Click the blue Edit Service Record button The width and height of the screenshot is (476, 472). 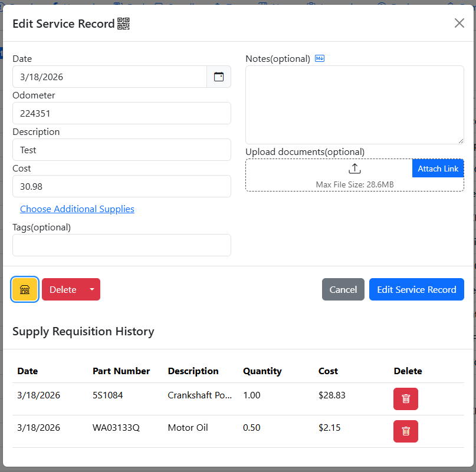(x=416, y=289)
